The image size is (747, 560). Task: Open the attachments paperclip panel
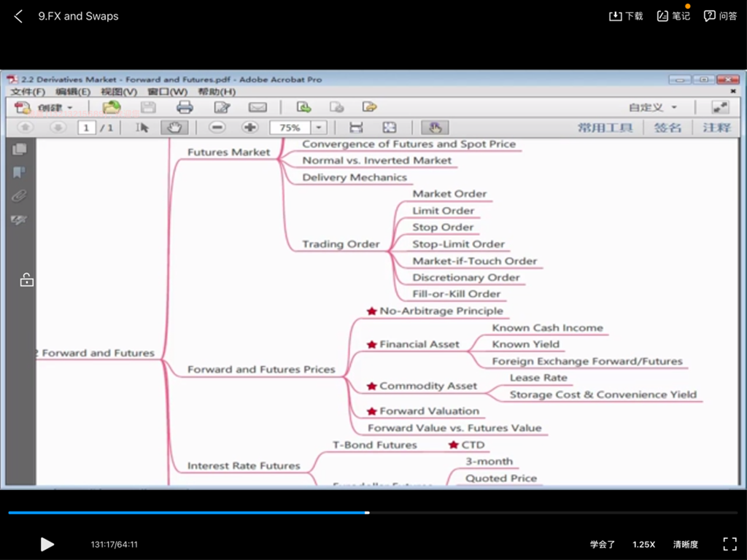19,195
